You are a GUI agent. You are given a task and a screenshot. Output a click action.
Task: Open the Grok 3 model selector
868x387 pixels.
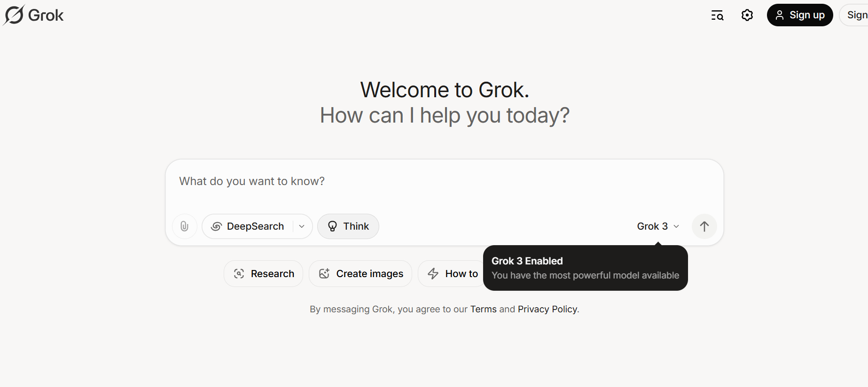(657, 226)
